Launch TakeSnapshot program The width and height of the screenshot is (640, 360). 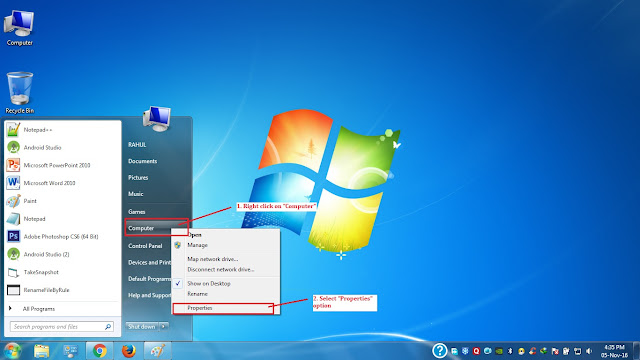point(62,272)
